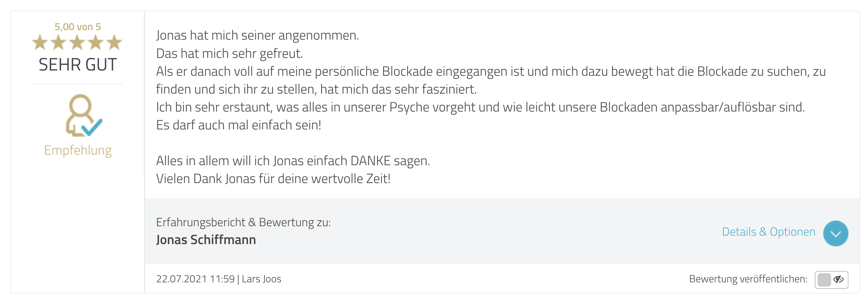Viewport: 868px width, 303px height.
Task: Click the second gold rating star
Action: (58, 43)
